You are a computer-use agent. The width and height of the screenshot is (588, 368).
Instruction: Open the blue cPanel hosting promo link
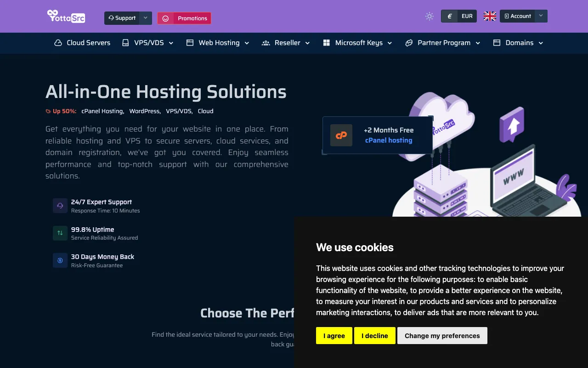pos(389,140)
